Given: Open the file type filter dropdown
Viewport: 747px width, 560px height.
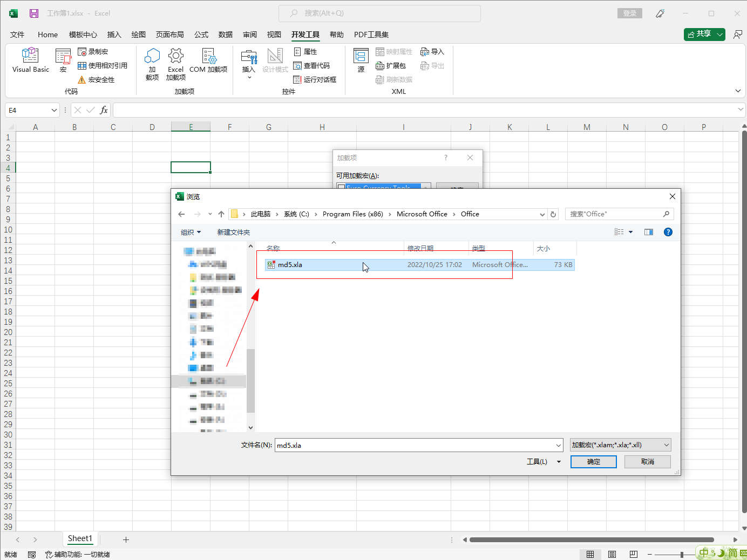Looking at the screenshot, I should [620, 445].
